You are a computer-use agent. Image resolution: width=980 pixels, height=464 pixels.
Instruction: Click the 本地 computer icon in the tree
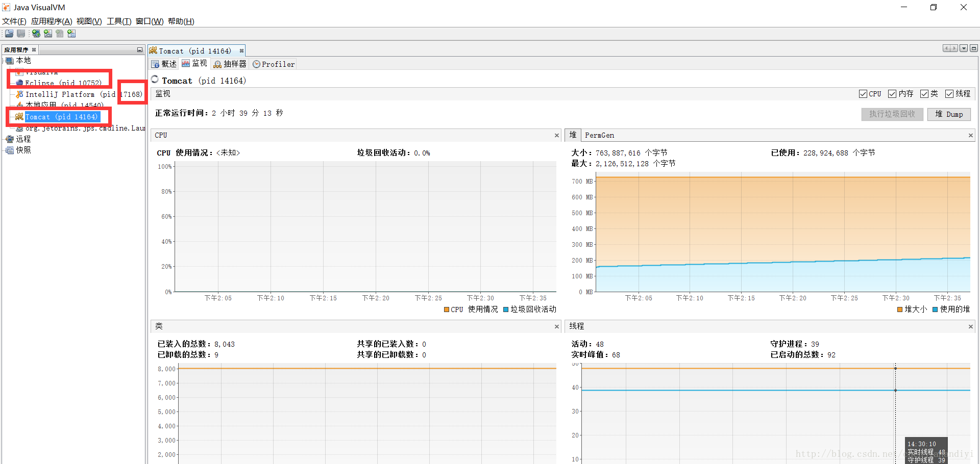[10, 61]
